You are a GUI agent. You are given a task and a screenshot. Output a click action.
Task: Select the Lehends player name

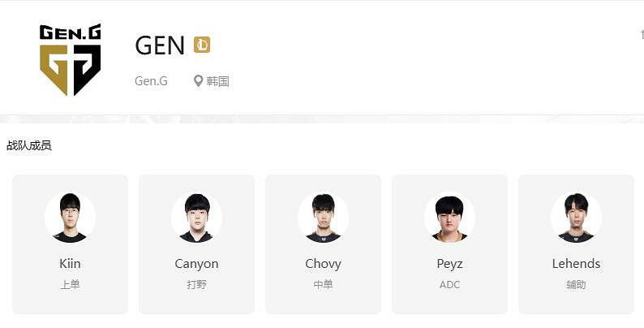(576, 264)
